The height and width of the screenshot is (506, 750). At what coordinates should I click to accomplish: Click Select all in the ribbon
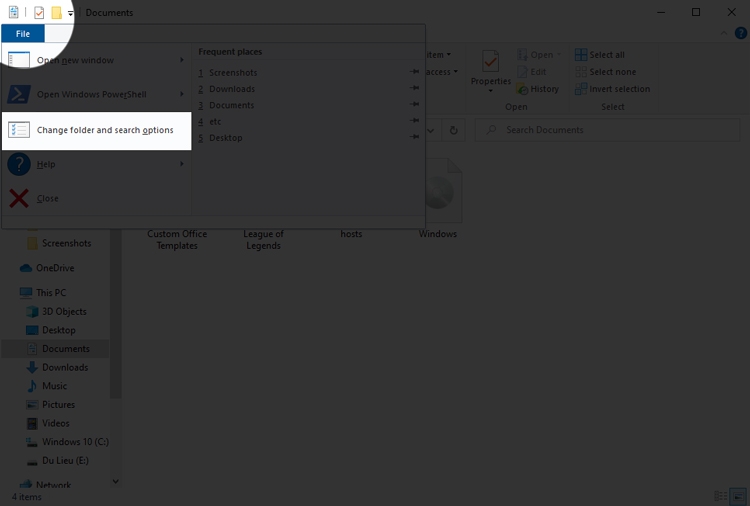(x=600, y=55)
